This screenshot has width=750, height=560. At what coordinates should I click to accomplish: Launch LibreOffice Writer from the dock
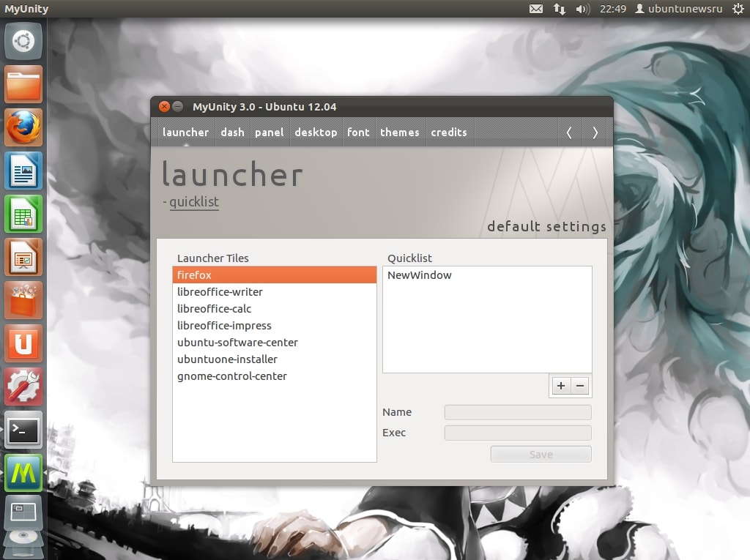23,171
